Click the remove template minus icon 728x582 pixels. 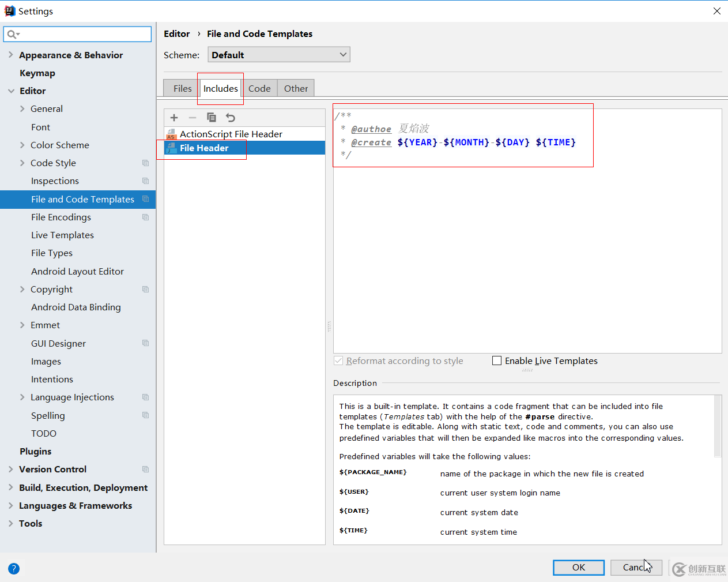click(x=193, y=118)
